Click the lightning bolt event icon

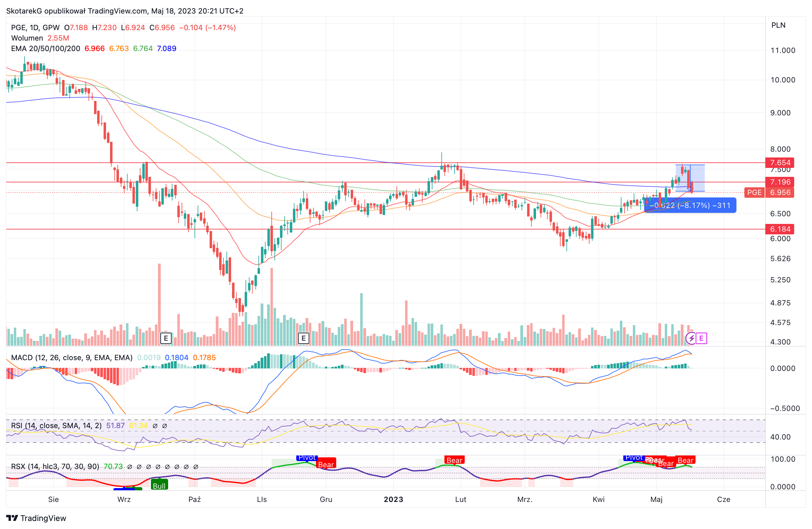pyautogui.click(x=691, y=338)
